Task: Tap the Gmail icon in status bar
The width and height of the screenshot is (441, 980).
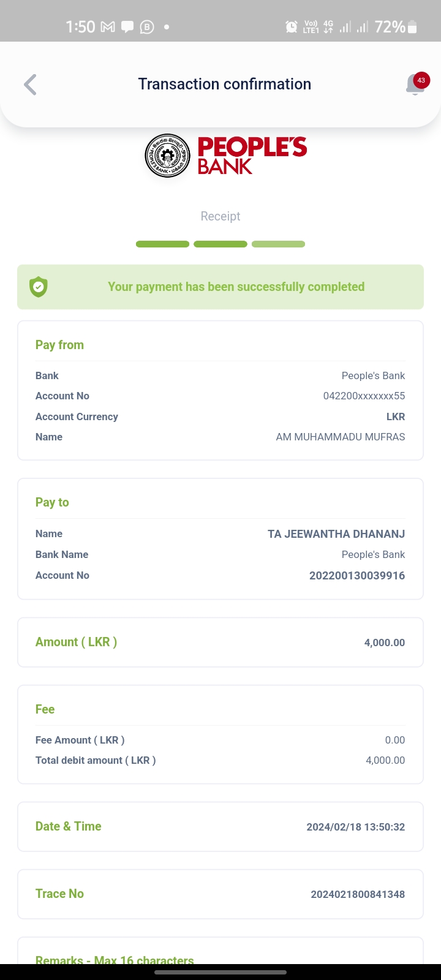Action: click(108, 27)
